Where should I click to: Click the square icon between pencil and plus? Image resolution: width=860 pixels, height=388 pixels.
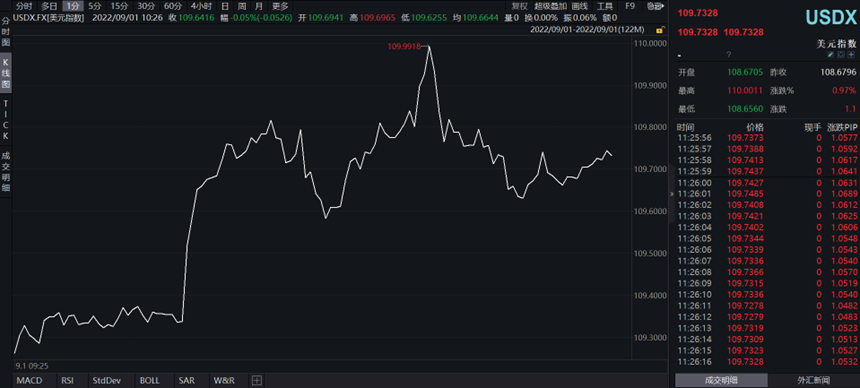841,55
